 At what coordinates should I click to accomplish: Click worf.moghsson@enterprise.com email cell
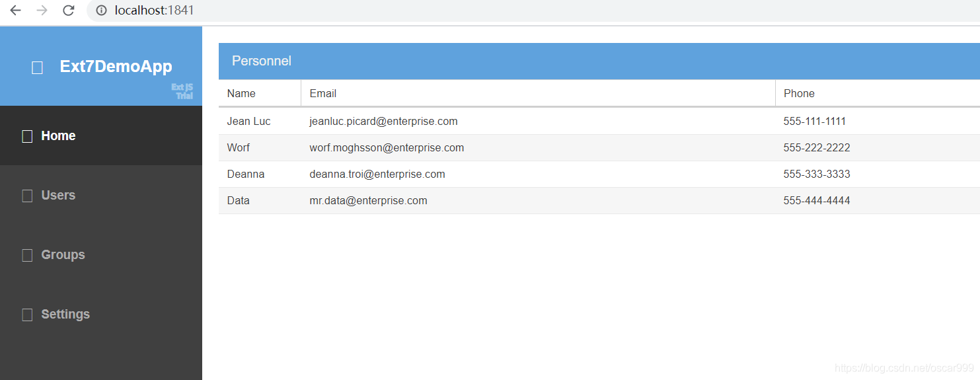pos(538,147)
